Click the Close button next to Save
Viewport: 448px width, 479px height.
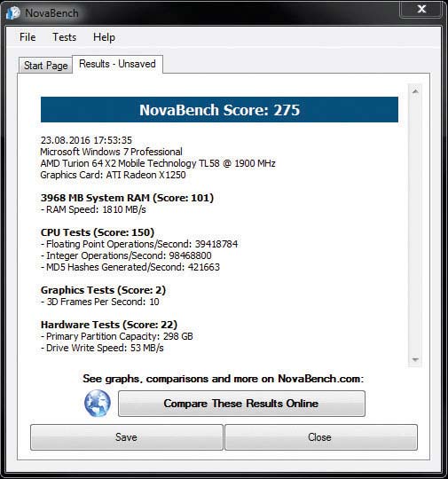click(x=321, y=437)
